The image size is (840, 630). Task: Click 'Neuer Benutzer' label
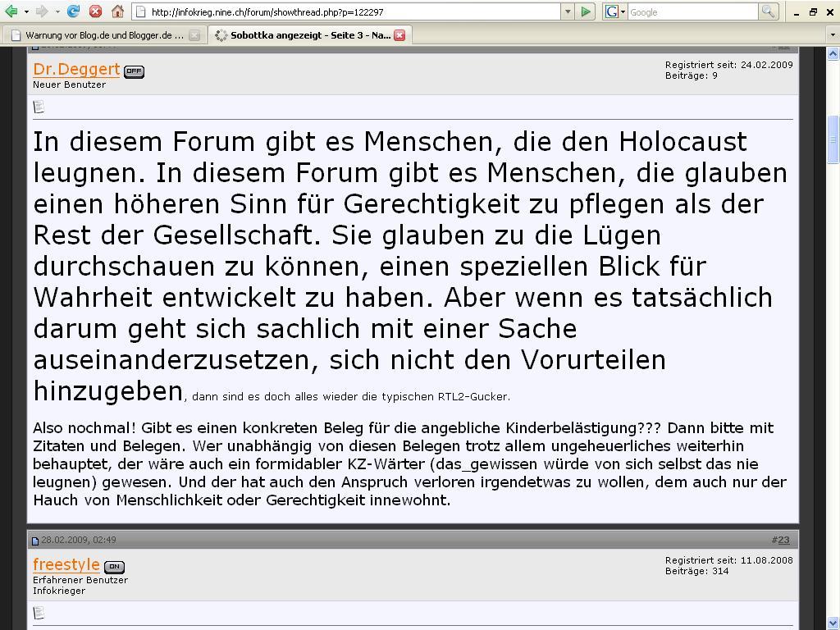click(69, 84)
